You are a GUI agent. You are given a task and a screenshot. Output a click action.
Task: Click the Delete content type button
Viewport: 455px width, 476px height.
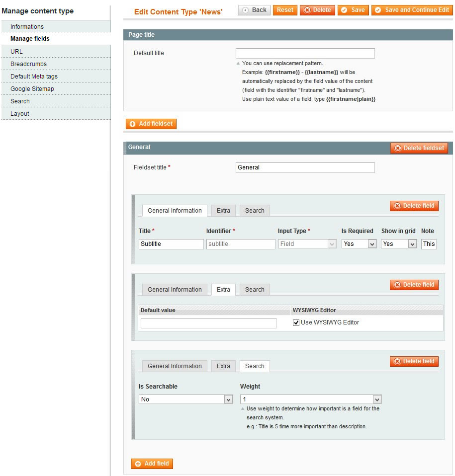(317, 10)
